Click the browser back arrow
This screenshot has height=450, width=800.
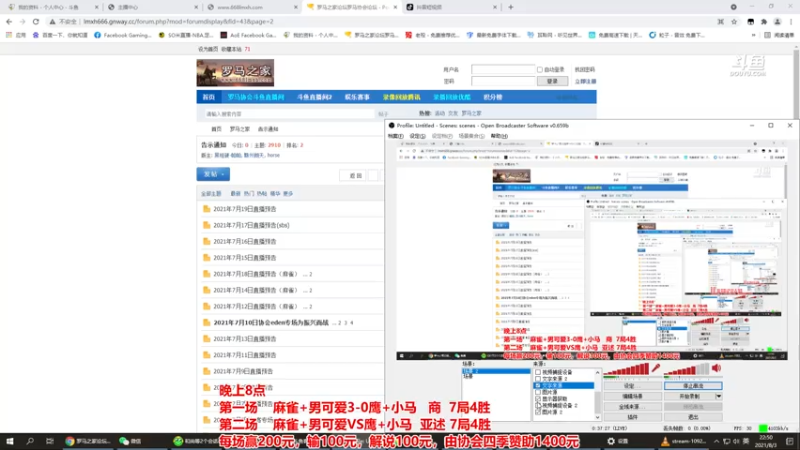click(9, 21)
